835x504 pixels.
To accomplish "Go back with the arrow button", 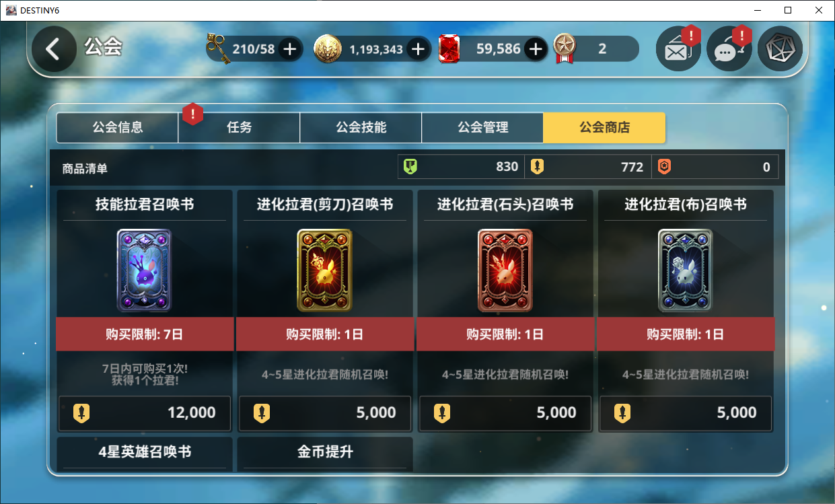I will (54, 49).
